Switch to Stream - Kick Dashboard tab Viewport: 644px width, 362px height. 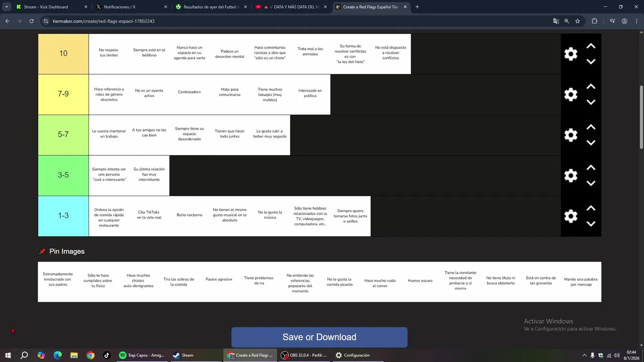(x=50, y=7)
